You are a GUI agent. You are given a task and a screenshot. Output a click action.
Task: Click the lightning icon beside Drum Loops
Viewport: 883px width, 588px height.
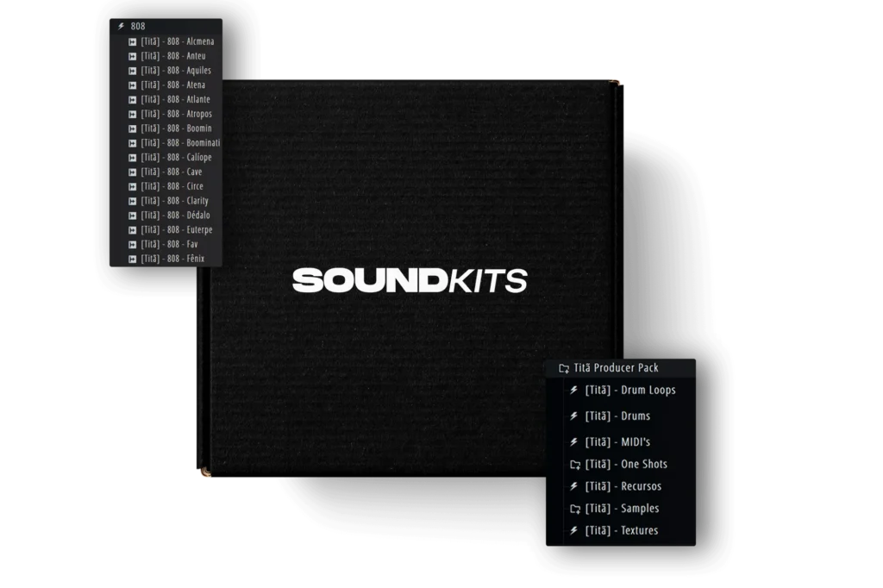(574, 390)
